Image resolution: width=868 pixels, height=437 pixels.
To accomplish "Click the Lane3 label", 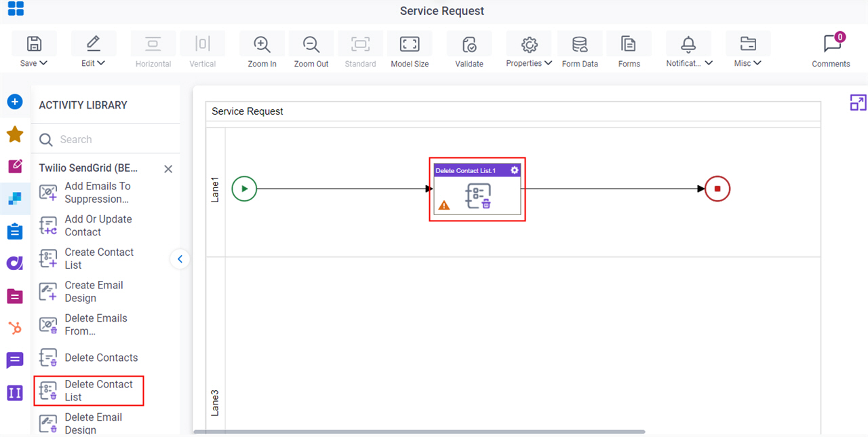I will pos(215,402).
